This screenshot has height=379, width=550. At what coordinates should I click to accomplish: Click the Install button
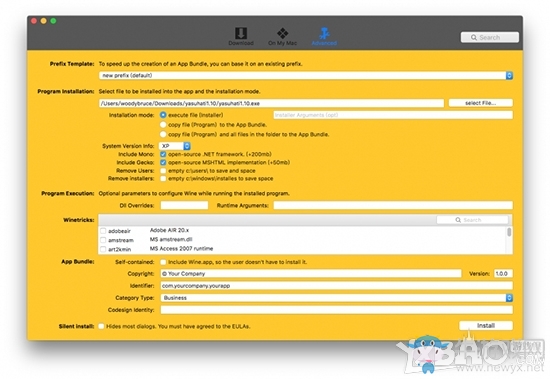pyautogui.click(x=486, y=326)
